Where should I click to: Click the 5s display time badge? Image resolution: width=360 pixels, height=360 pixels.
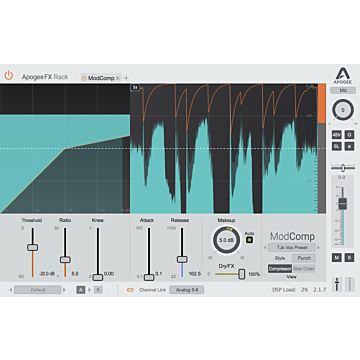[135, 87]
